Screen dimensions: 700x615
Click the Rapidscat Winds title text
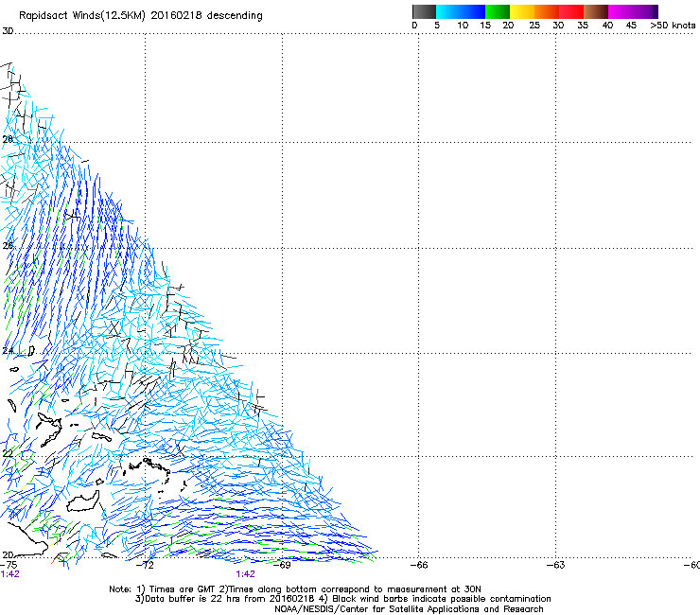click(141, 16)
